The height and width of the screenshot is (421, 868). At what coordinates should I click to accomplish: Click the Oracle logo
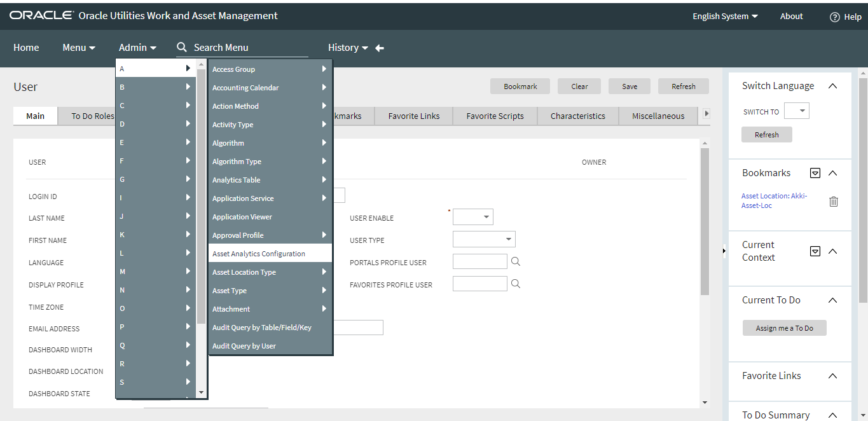pyautogui.click(x=41, y=15)
